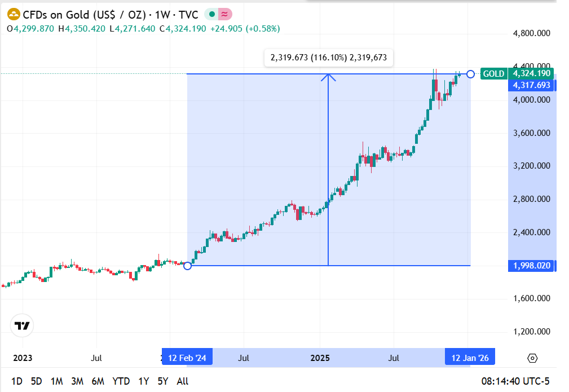The width and height of the screenshot is (569, 392).
Task: Click the 12 Feb '24 date marker
Action: point(187,358)
